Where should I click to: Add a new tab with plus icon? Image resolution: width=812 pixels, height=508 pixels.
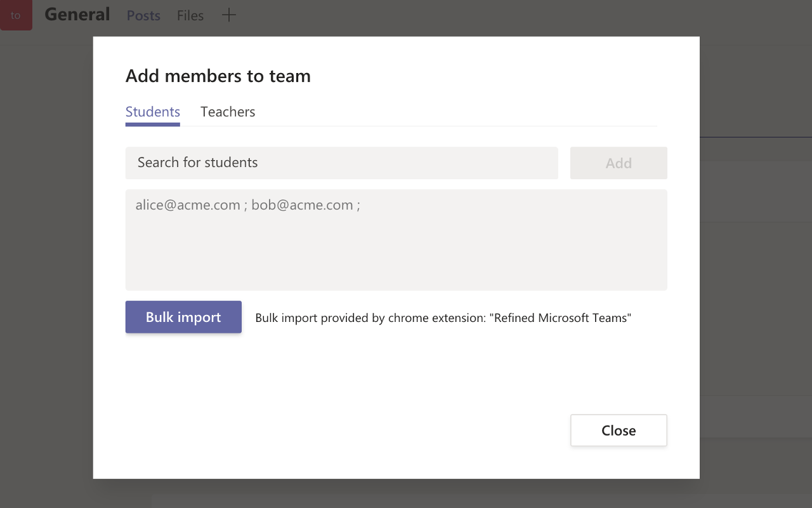click(x=229, y=15)
